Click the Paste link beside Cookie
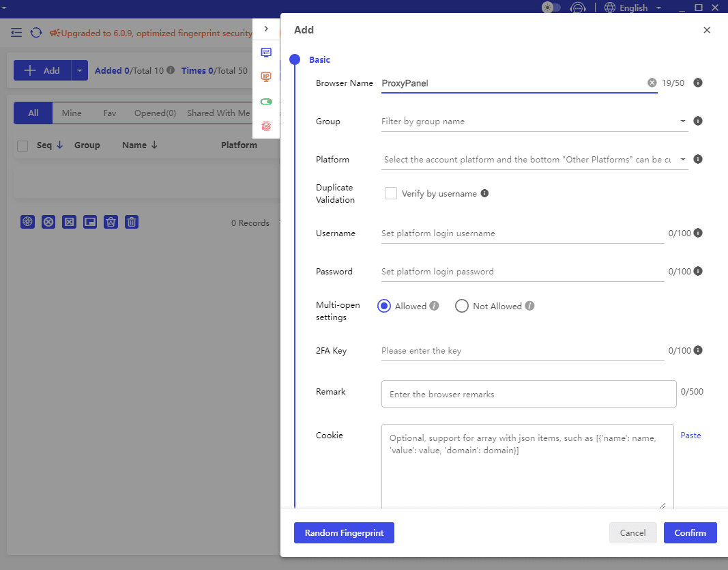 [690, 435]
